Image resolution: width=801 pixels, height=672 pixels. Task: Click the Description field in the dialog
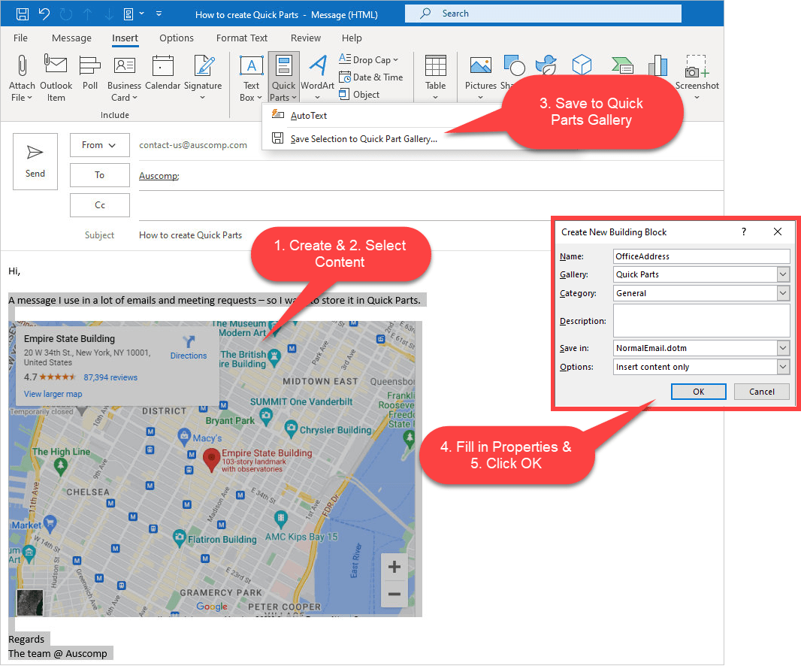(x=700, y=320)
